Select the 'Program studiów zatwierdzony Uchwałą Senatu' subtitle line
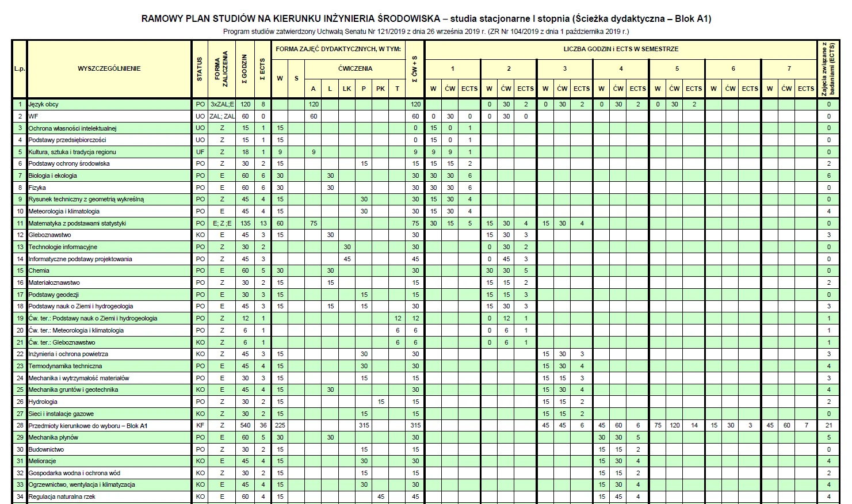This screenshot has height=504, width=852. 426,32
